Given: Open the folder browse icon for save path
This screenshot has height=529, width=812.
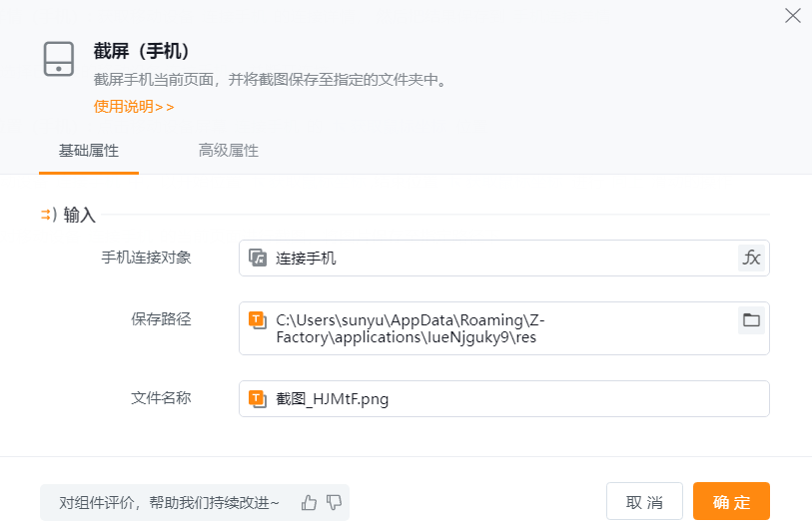Looking at the screenshot, I should pos(751,320).
